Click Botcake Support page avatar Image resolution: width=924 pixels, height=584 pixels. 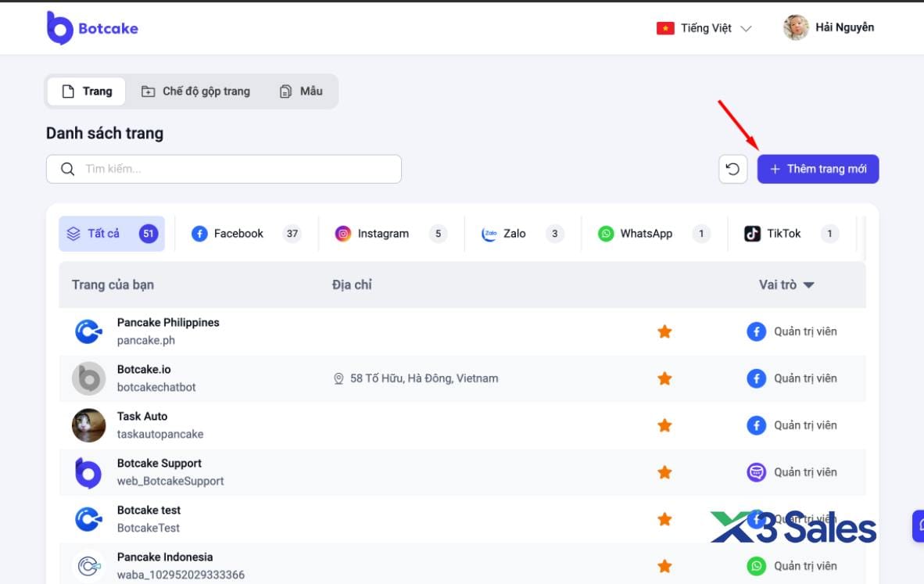click(x=88, y=473)
